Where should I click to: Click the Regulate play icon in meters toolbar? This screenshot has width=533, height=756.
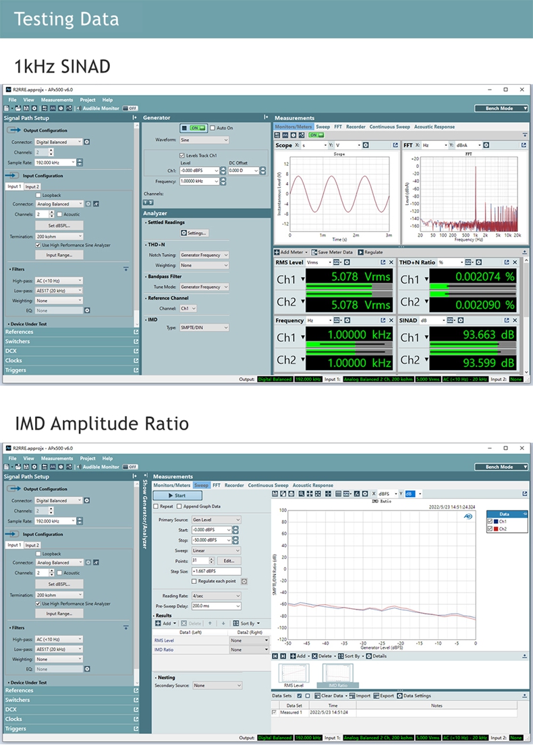click(x=361, y=252)
